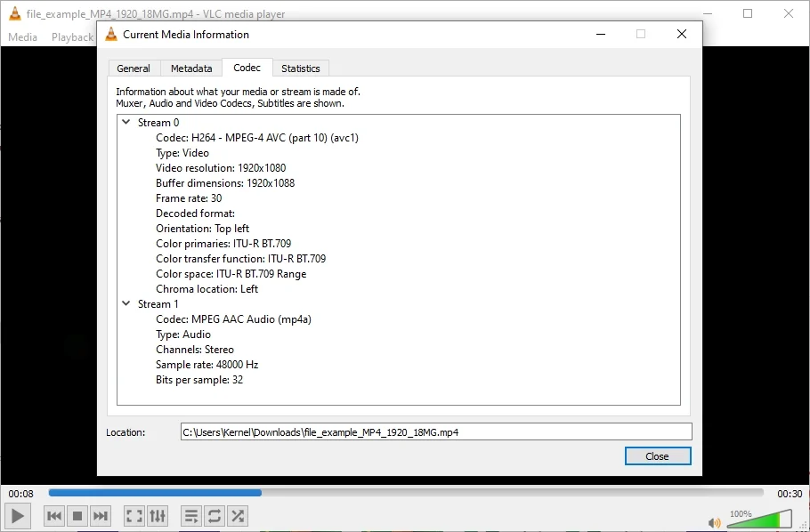
Task: Skip to previous media track
Action: point(54,515)
